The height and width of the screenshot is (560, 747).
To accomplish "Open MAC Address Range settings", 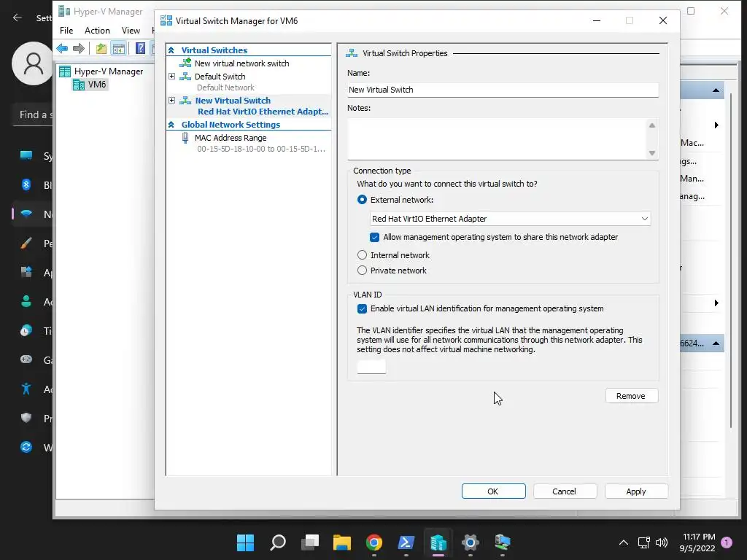I will point(230,138).
